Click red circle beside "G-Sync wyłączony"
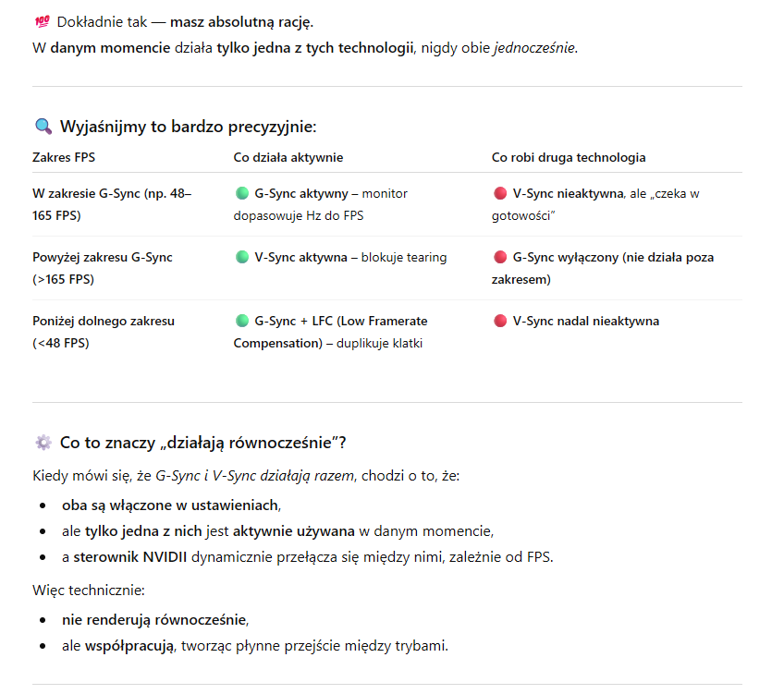Screen dimensions: 784x694 tap(500, 258)
